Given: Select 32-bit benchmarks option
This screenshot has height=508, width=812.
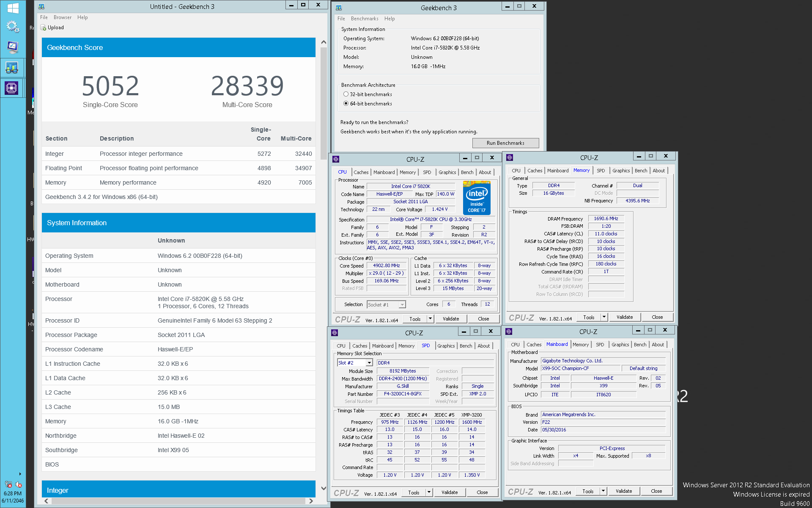Looking at the screenshot, I should tap(346, 94).
